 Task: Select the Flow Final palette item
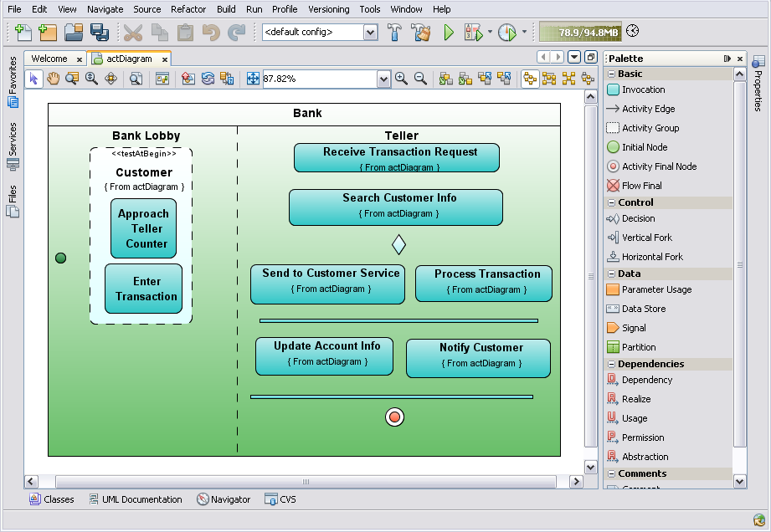(x=641, y=186)
